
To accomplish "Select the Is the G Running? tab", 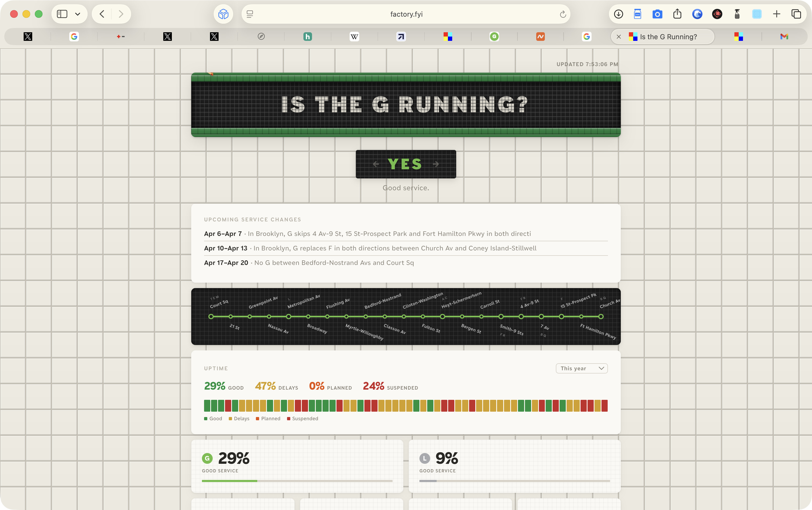I will click(663, 37).
